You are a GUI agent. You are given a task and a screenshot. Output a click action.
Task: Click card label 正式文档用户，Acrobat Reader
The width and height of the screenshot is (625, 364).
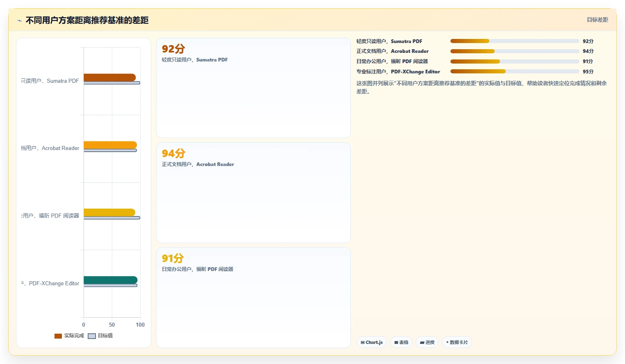click(198, 164)
